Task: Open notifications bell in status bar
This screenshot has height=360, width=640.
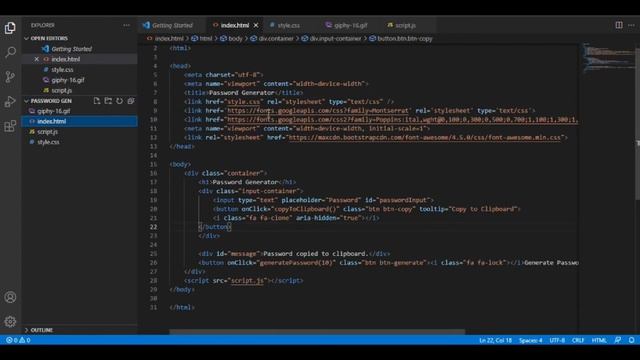Action: pos(631,340)
